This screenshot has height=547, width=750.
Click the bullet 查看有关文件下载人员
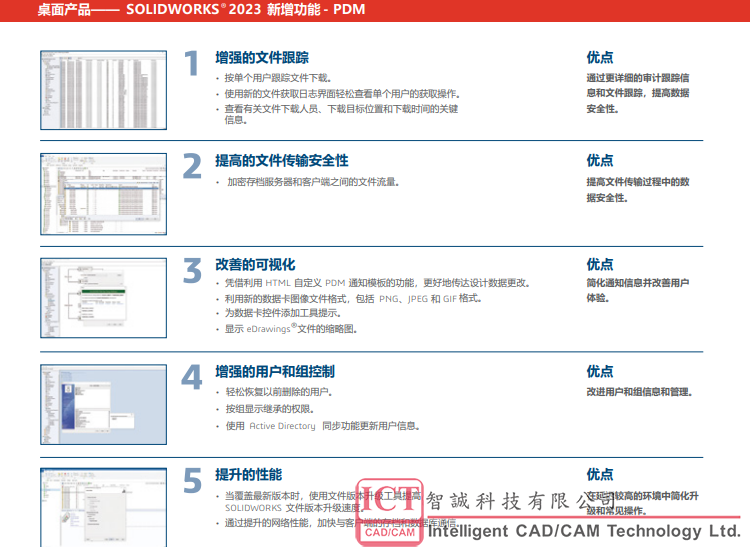point(341,114)
